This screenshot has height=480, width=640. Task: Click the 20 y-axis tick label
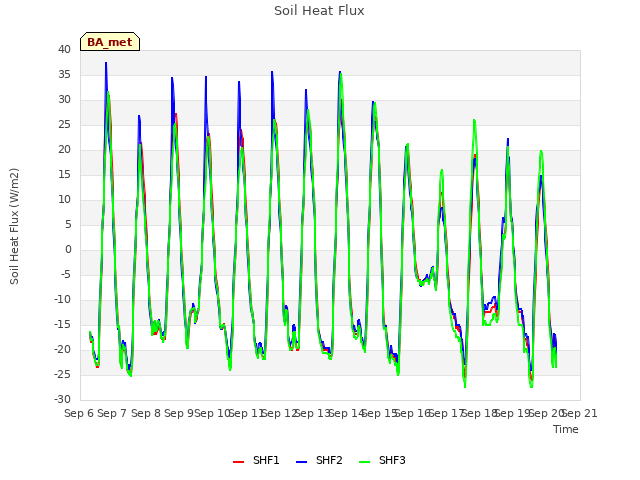click(64, 149)
